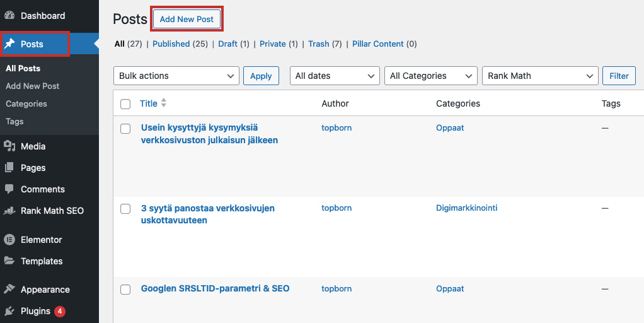Viewport: 644px width, 323px height.
Task: Click the Rank Math SEO chart icon
Action: (x=9, y=211)
